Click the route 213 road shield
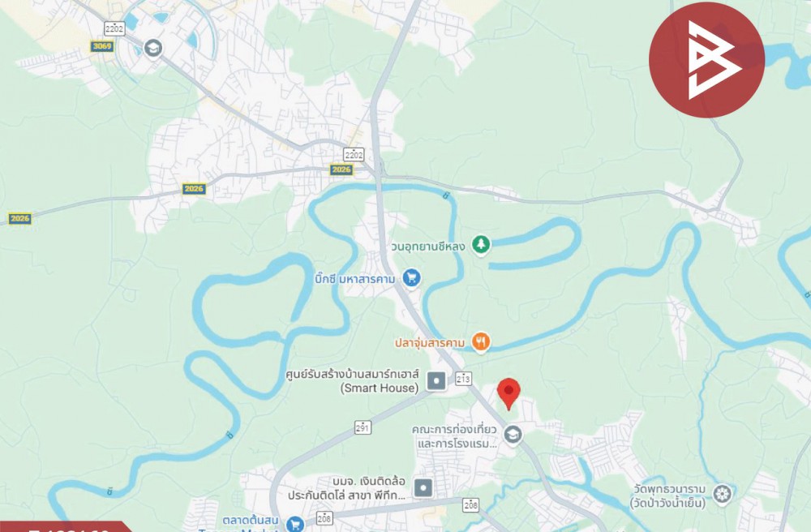 pyautogui.click(x=463, y=379)
